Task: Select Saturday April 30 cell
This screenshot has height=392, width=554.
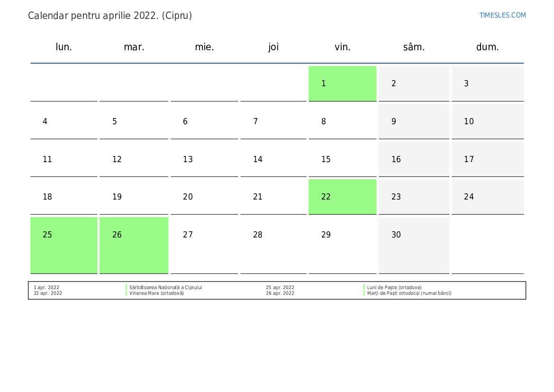Action: click(414, 245)
